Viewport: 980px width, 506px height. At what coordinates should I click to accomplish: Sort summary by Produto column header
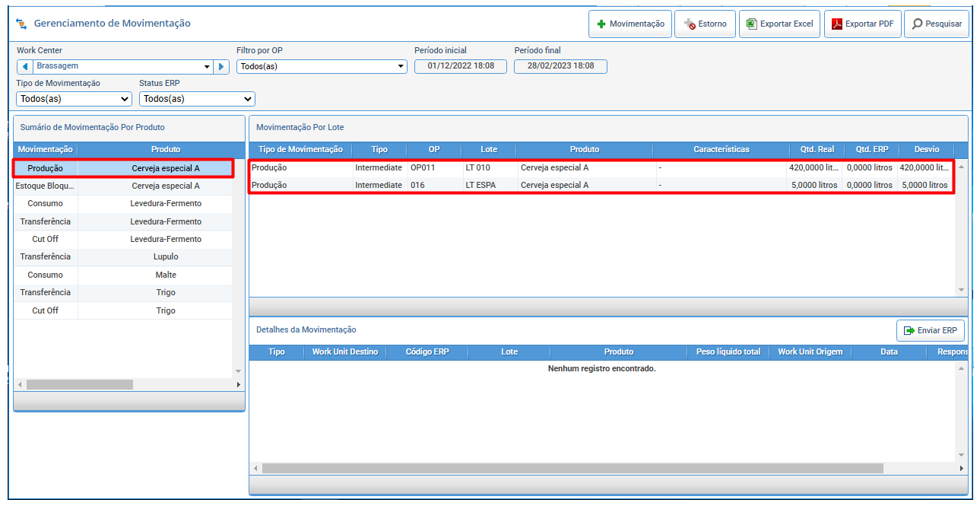[x=166, y=149]
